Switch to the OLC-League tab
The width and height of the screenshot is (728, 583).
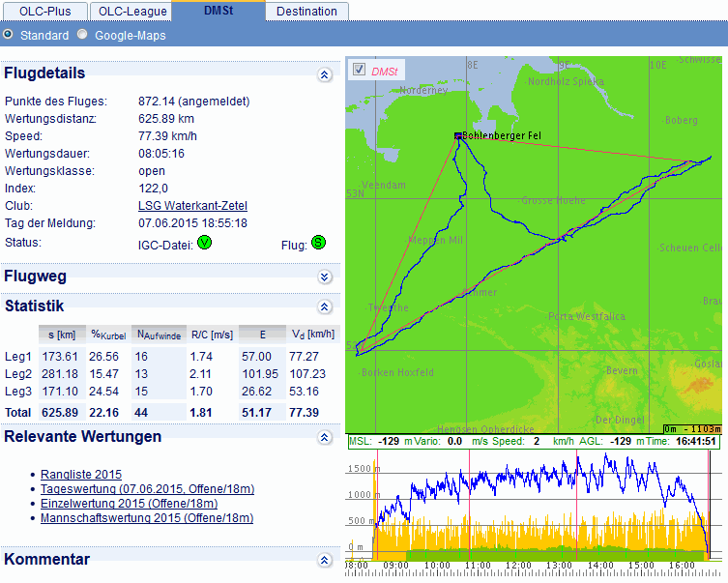[132, 12]
